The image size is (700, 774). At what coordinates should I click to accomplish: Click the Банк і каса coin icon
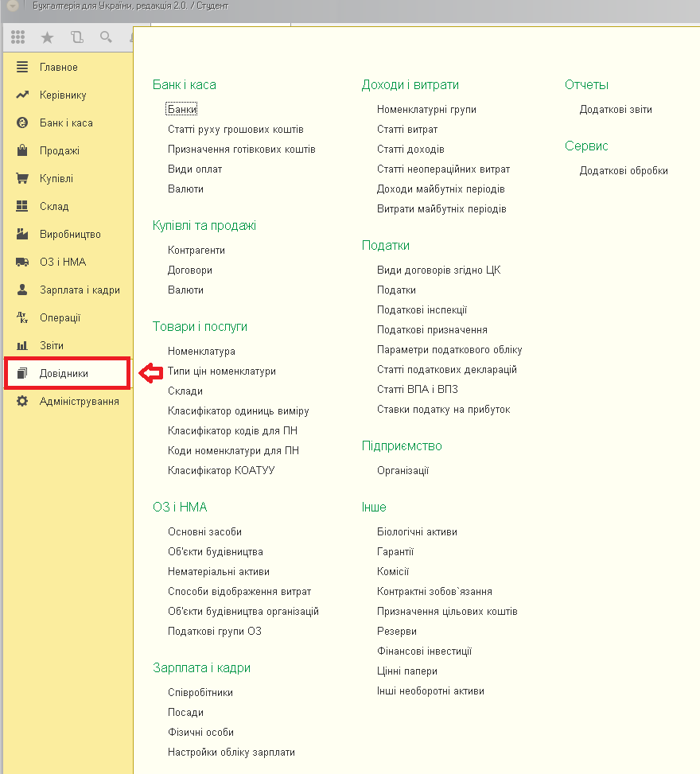(x=22, y=123)
